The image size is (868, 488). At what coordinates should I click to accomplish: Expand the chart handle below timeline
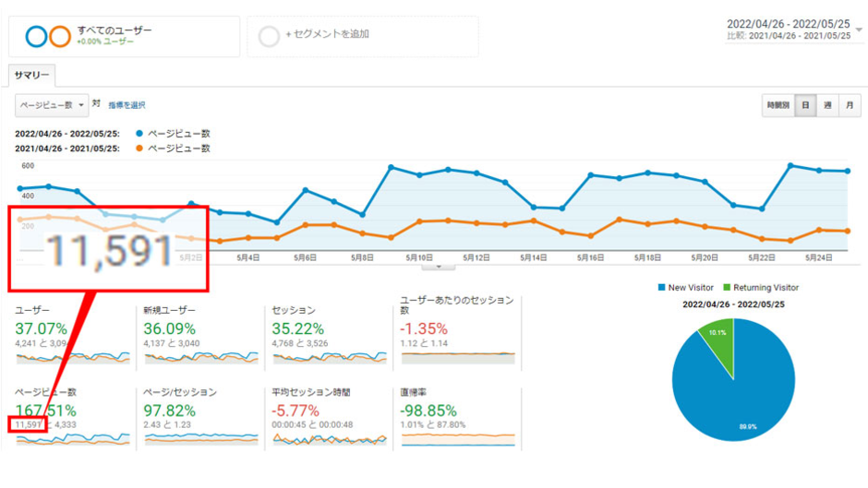click(x=439, y=267)
